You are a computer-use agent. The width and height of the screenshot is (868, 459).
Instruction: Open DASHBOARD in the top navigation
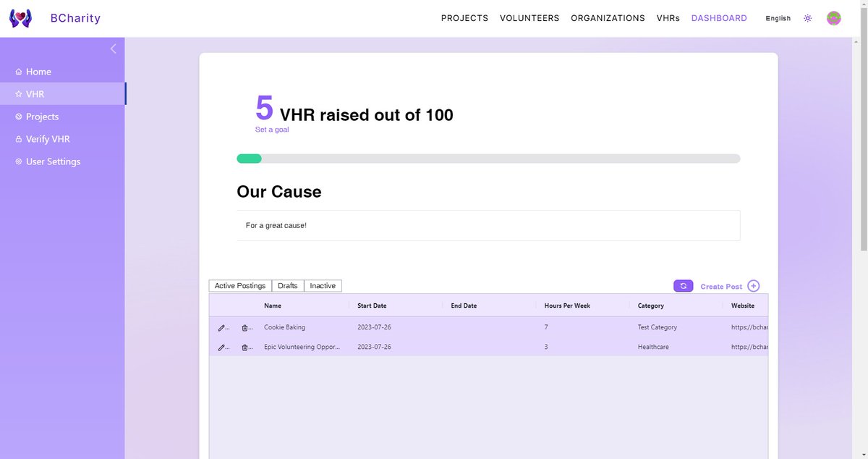(x=719, y=18)
